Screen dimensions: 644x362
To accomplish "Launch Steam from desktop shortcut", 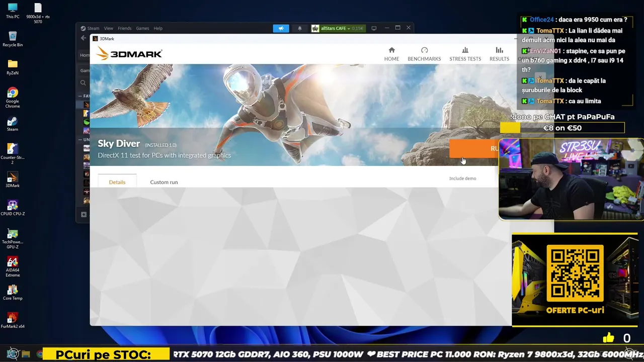I will pos(13,123).
